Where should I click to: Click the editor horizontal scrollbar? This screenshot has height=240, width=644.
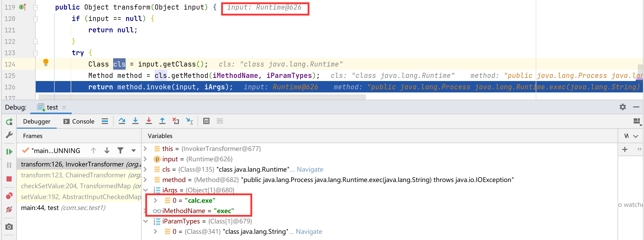click(202, 97)
